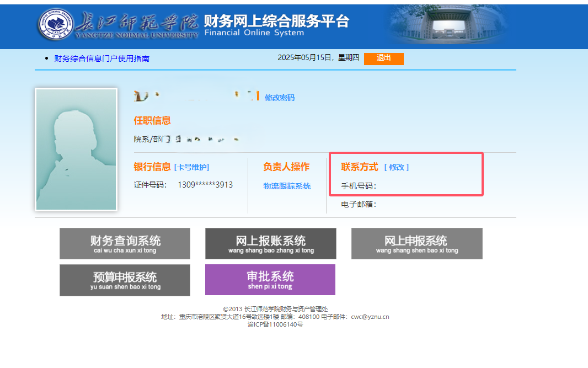Click the 电子邮箱 label
This screenshot has width=588, height=368.
coord(359,205)
